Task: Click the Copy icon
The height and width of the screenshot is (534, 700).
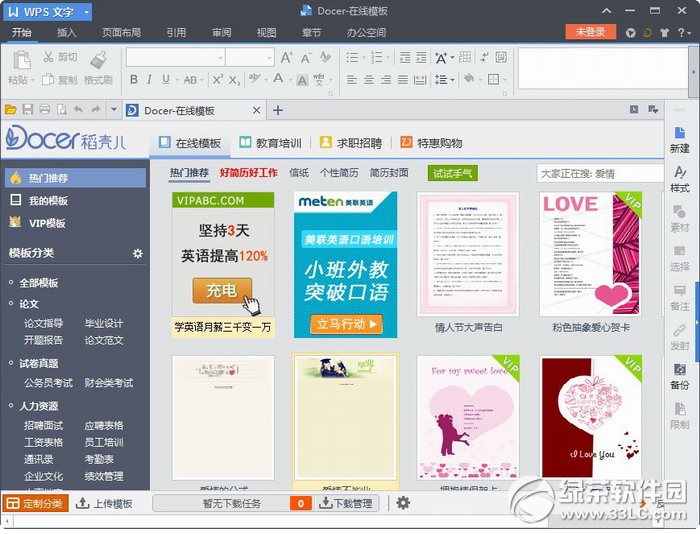Action: point(48,79)
